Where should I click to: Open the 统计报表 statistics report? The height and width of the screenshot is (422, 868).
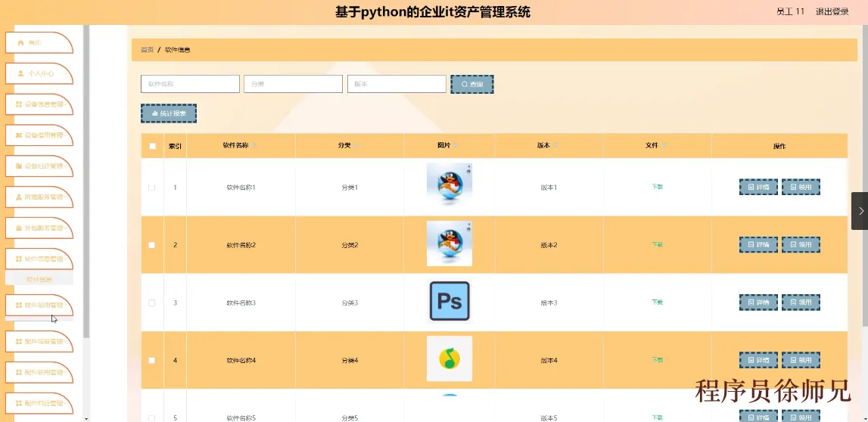coord(169,113)
